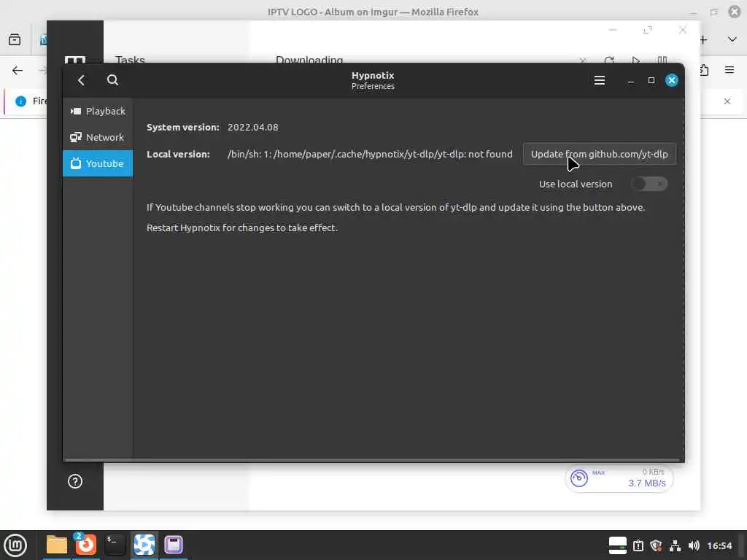Open the volume speaker tray icon
The height and width of the screenshot is (560, 747).
click(x=694, y=545)
